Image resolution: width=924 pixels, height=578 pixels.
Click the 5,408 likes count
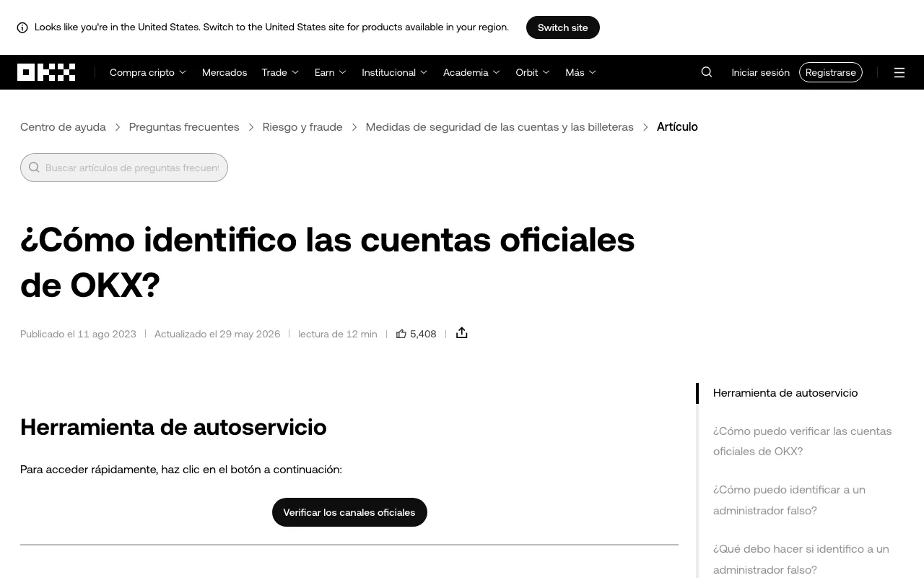pos(423,334)
